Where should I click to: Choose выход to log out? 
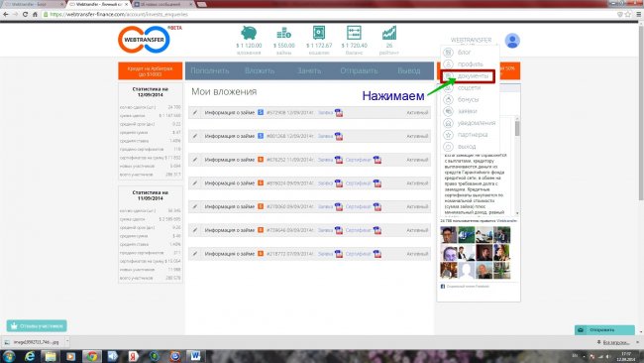(467, 147)
